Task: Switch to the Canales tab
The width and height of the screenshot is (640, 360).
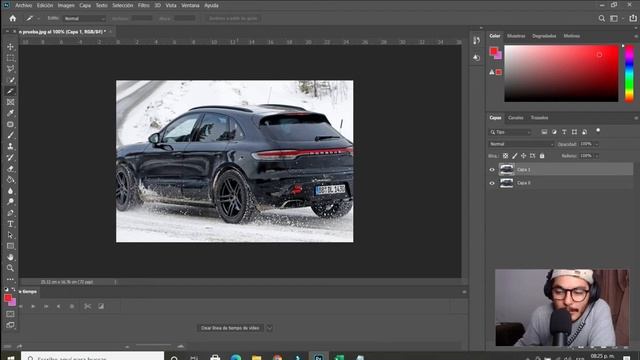Action: [516, 118]
